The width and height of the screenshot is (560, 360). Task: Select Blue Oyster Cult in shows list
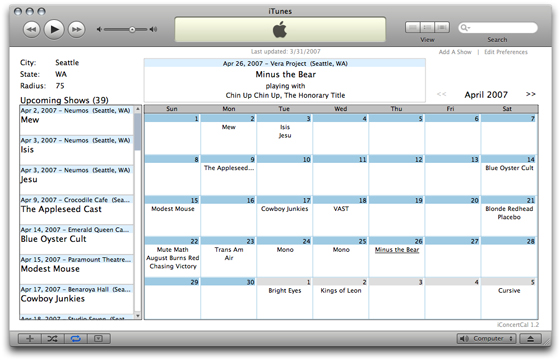click(x=76, y=239)
